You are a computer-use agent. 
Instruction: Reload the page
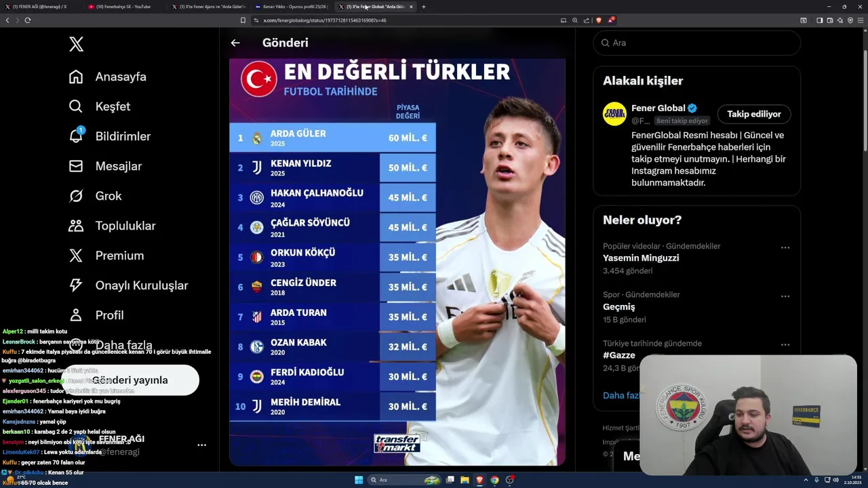click(28, 20)
